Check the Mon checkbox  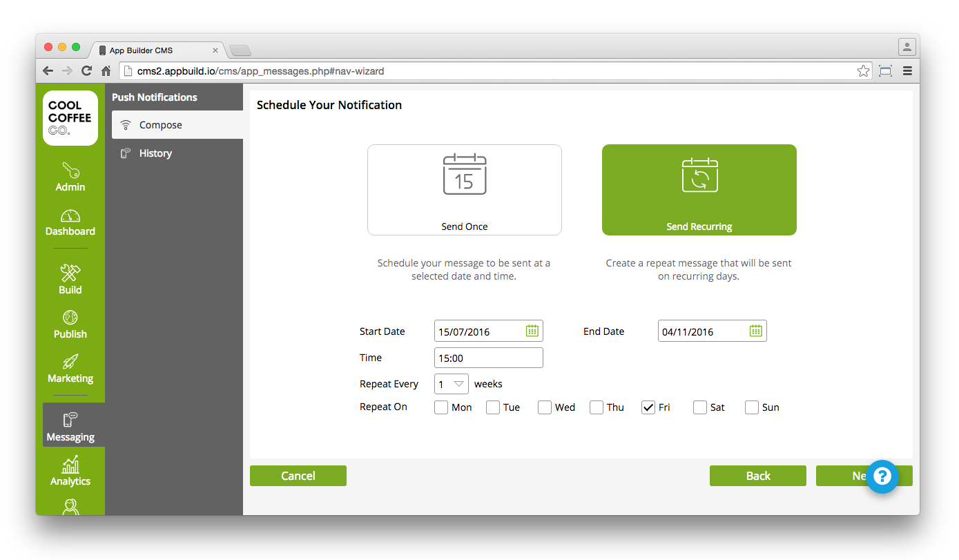(441, 407)
